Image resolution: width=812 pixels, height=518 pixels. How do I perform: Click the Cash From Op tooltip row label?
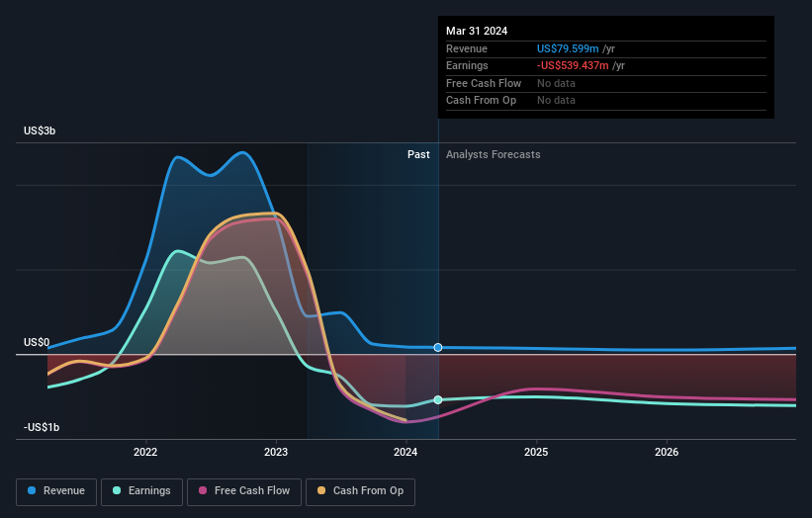(x=481, y=101)
